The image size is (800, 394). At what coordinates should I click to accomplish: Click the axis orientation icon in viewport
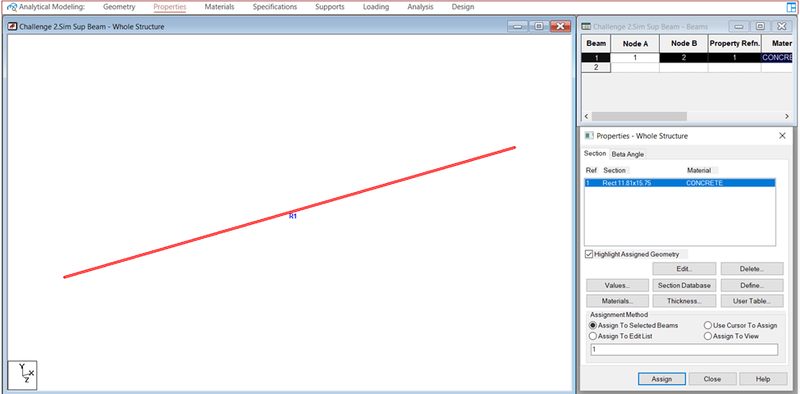click(x=22, y=375)
